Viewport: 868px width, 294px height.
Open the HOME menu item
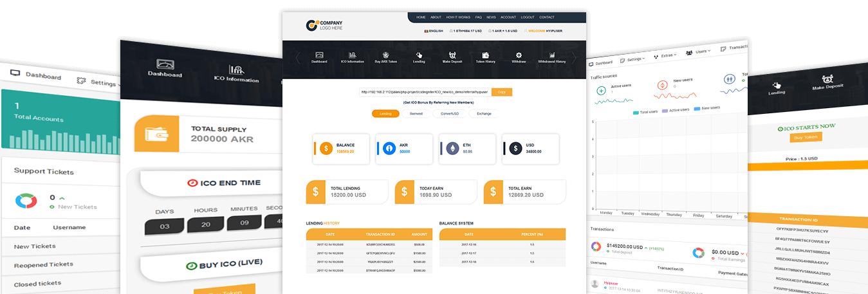click(x=421, y=17)
